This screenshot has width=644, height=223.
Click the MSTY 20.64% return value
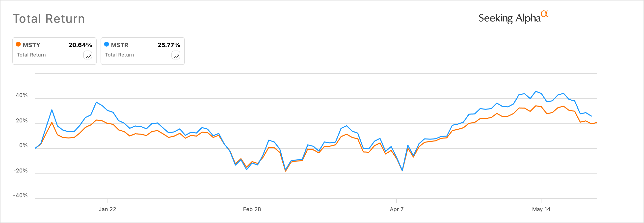pyautogui.click(x=80, y=45)
